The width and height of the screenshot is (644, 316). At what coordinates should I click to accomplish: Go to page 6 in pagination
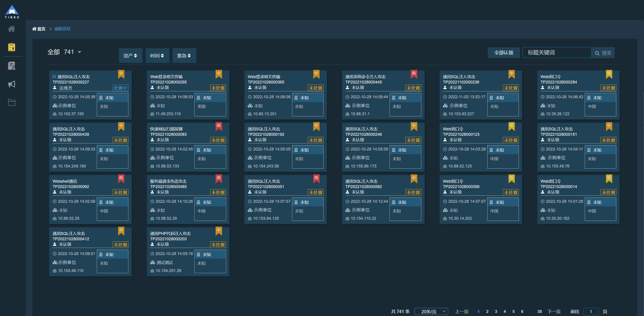(522, 312)
